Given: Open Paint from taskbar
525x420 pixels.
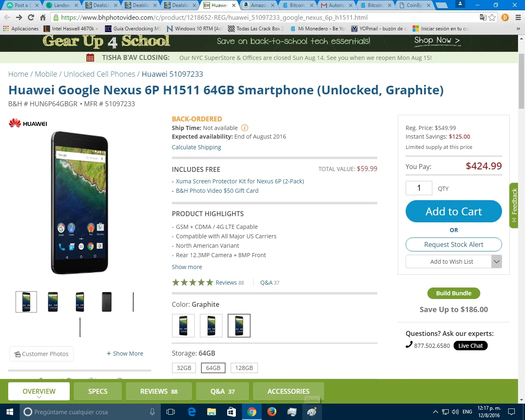Looking at the screenshot, I should click(312, 412).
